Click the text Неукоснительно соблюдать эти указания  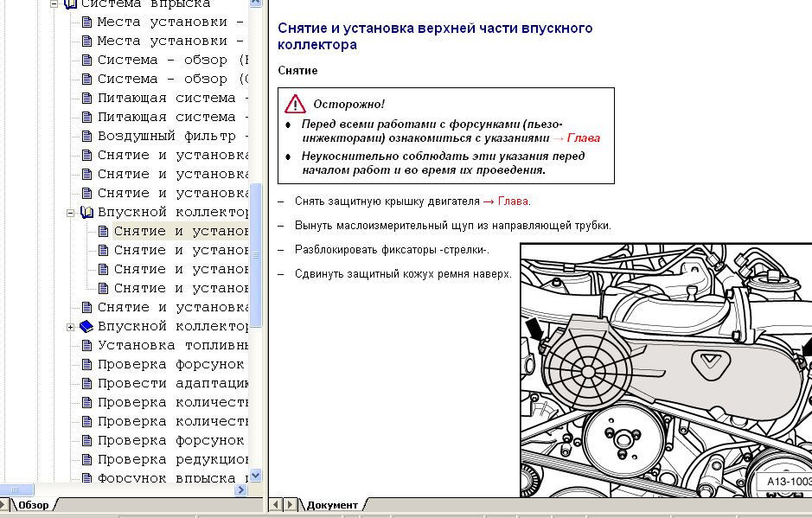pos(425,157)
